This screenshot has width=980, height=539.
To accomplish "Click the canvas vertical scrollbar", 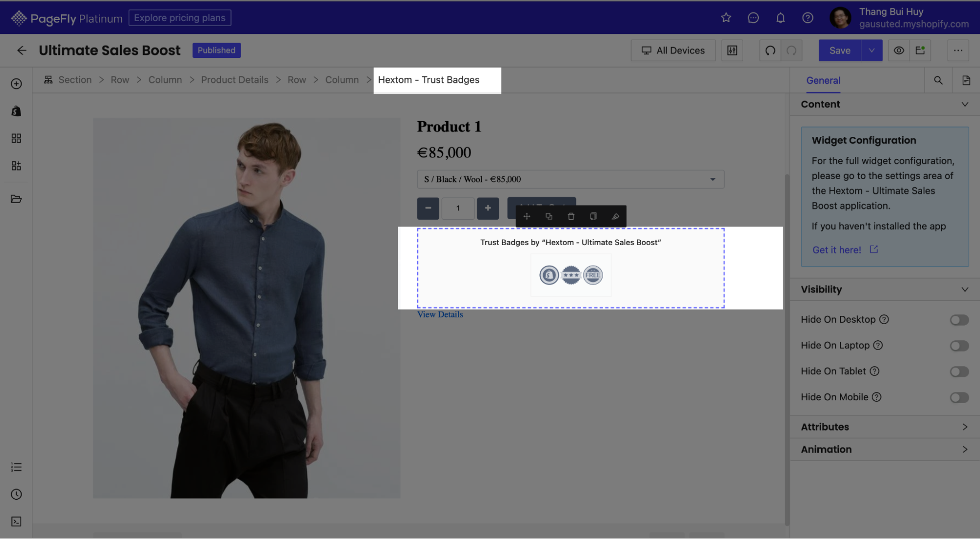I will coord(787,349).
